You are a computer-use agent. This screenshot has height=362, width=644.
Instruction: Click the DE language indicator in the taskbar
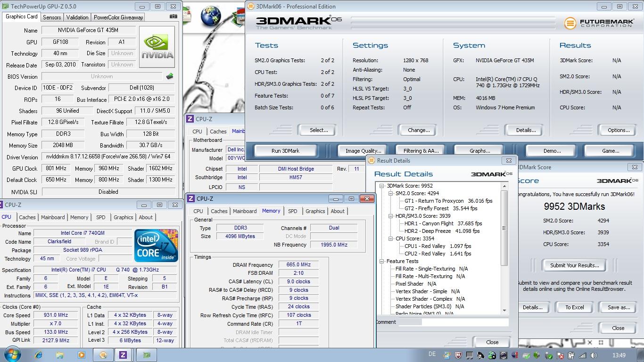click(x=432, y=355)
